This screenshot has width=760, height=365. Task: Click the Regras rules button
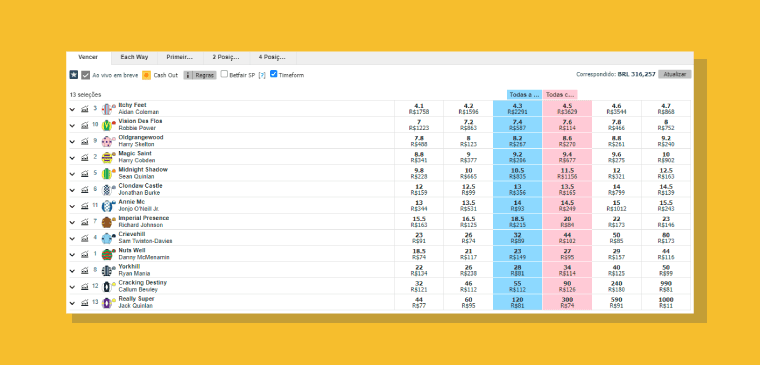point(200,75)
